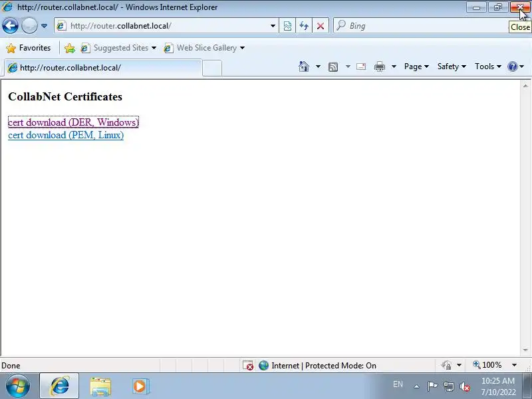Viewport: 532px width, 399px height.
Task: Expand the address bar autocomplete dropdown
Action: (273, 26)
